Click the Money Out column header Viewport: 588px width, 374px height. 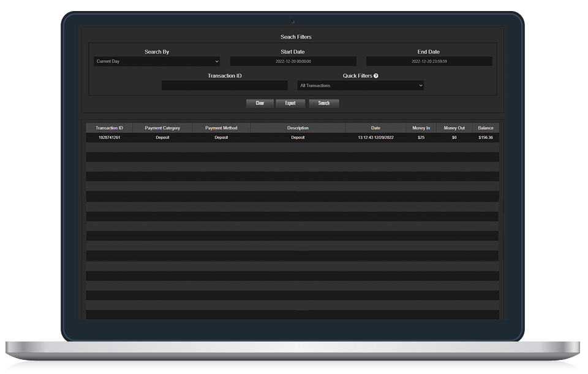coord(454,128)
